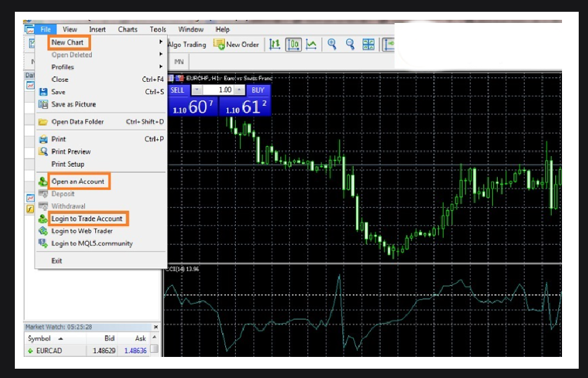
Task: Open the Window menu
Action: pos(191,29)
